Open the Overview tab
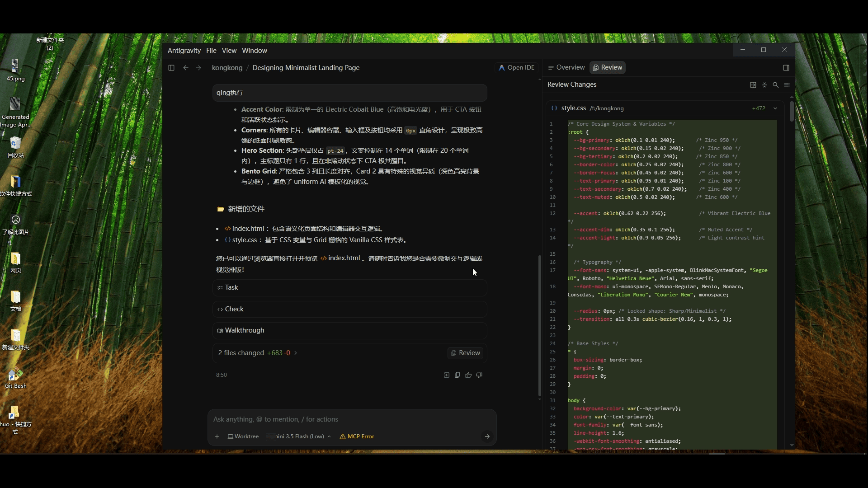 coord(566,67)
